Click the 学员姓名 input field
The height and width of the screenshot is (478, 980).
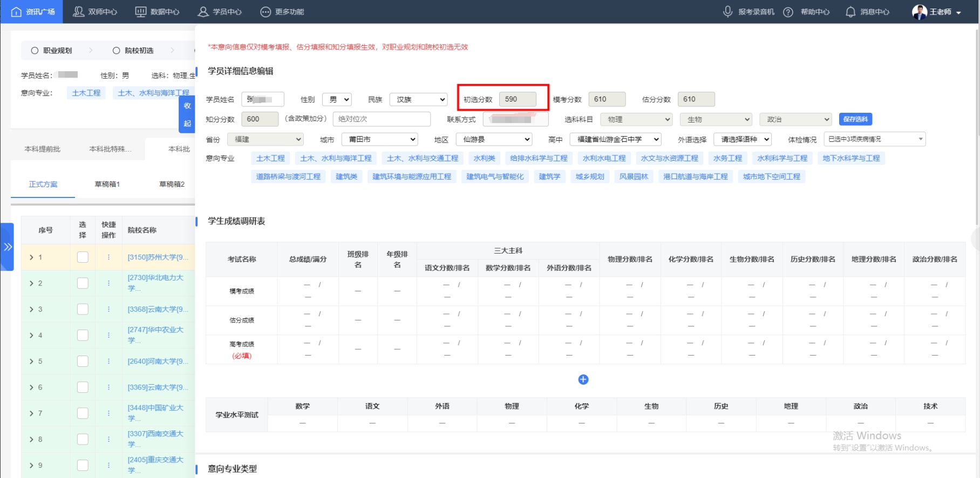click(263, 99)
